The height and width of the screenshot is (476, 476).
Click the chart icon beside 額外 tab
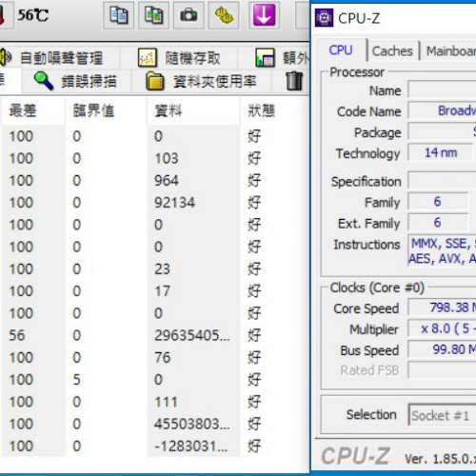(x=265, y=58)
